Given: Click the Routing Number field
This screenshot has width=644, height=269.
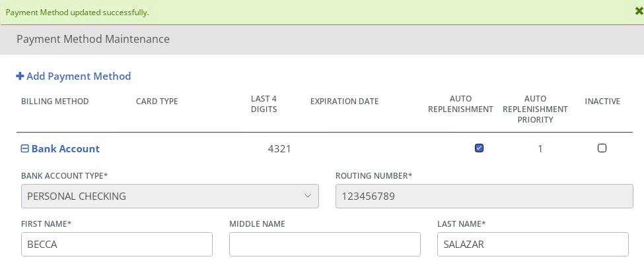Looking at the screenshot, I should tap(484, 196).
